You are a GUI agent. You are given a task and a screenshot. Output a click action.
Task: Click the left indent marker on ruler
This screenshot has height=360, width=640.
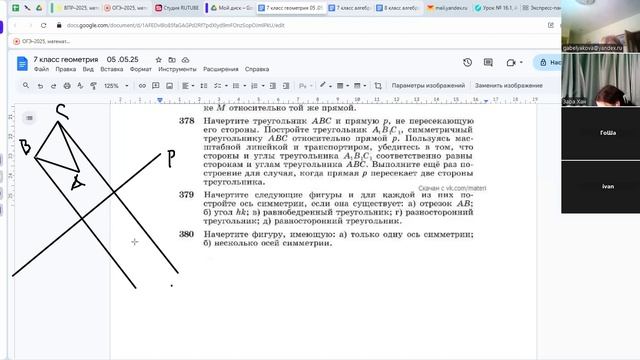[160, 100]
